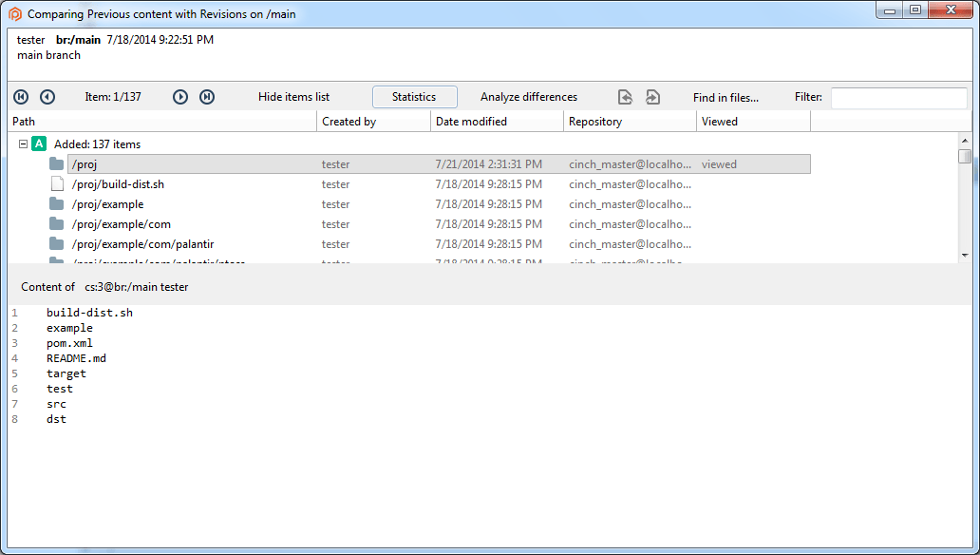Click the copy-left document arrow icon
Screen dimensions: 980x555
(x=625, y=97)
